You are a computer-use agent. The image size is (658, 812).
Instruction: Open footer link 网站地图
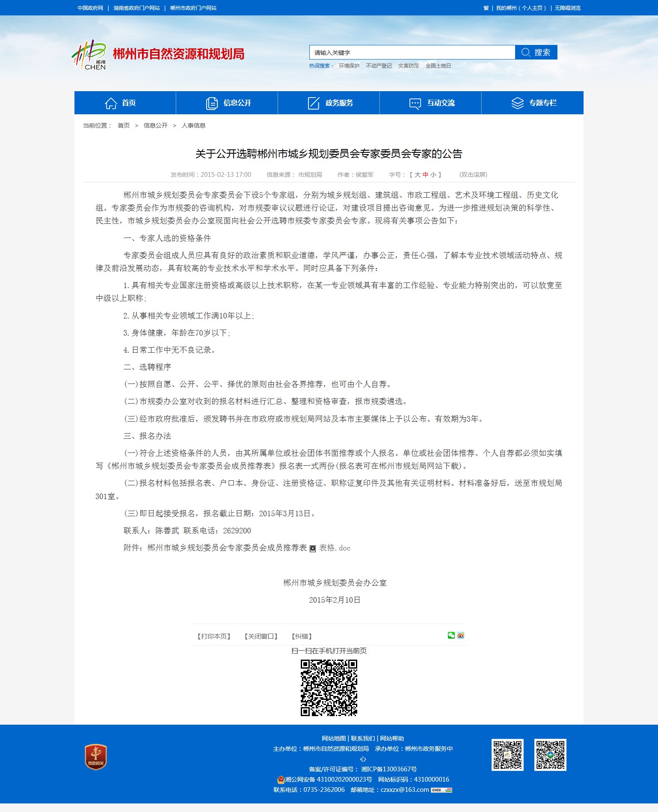[x=334, y=738]
